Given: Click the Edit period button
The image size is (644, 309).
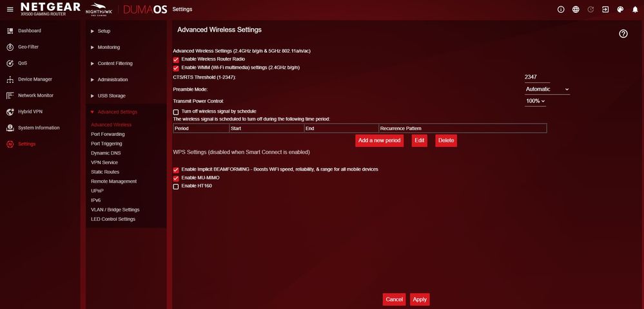Looking at the screenshot, I should (x=419, y=140).
